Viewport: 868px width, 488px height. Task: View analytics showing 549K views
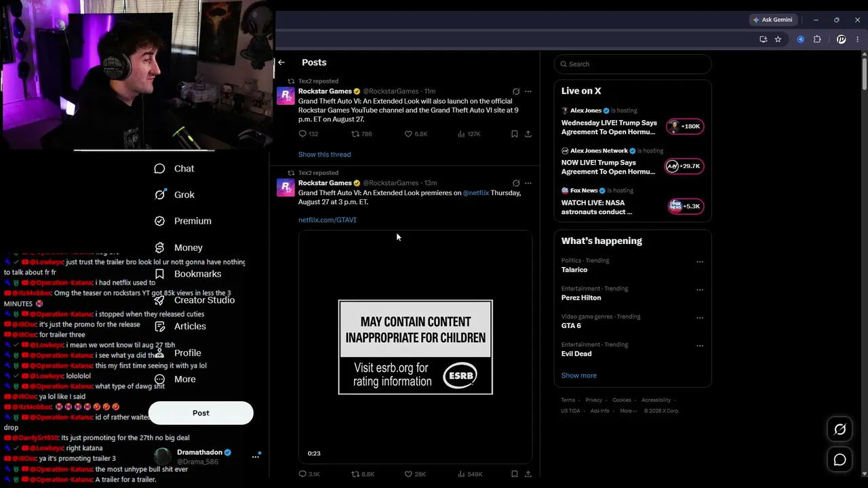click(470, 474)
